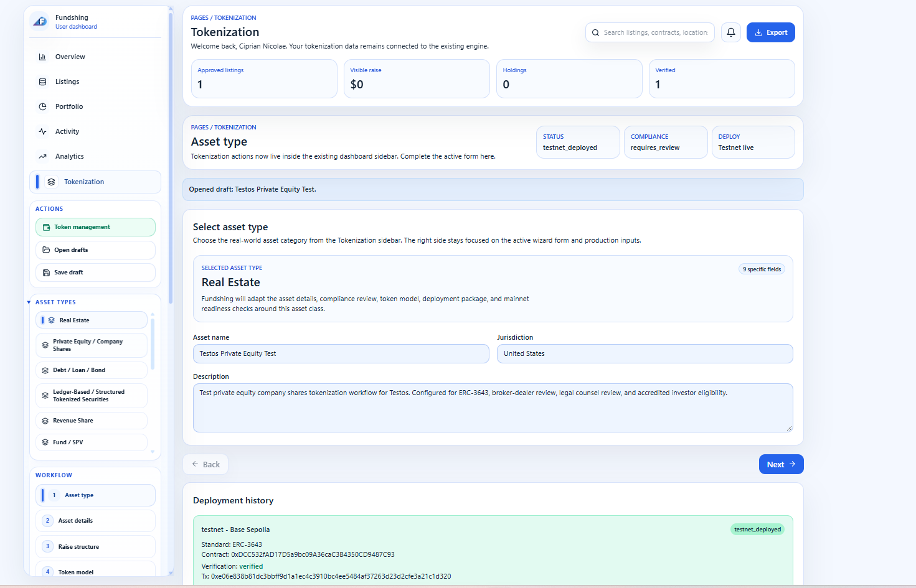Image resolution: width=916 pixels, height=588 pixels.
Task: Click the contract address starting 0xDCC532
Action: click(x=313, y=554)
